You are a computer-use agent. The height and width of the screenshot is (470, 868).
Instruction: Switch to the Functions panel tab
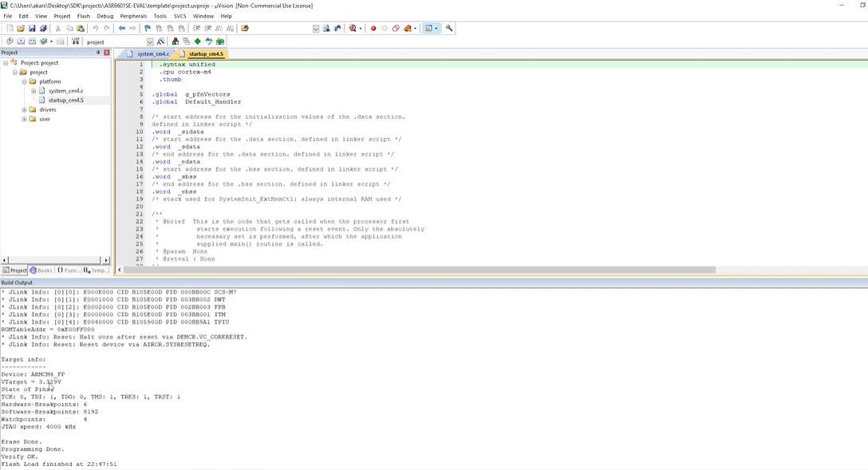(x=68, y=271)
